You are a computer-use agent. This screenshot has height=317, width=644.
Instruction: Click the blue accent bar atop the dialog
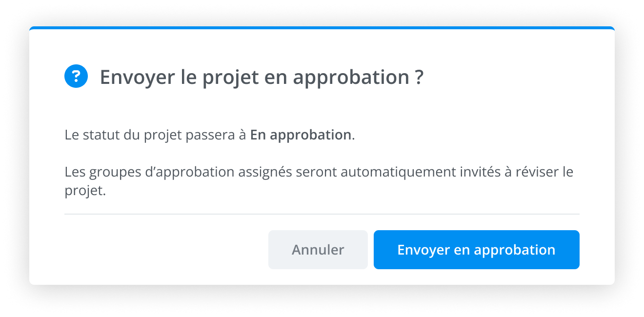tap(322, 28)
